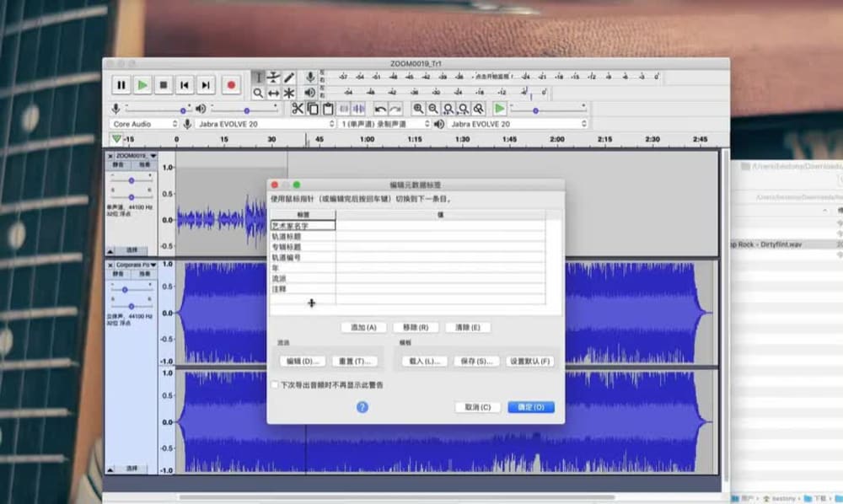
Task: Click the Redo arrow icon
Action: pyautogui.click(x=395, y=109)
